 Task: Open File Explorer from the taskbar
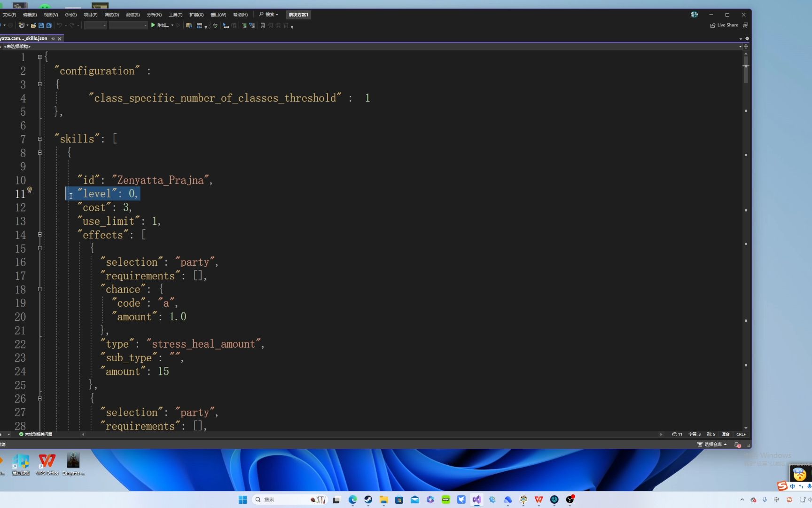point(384,500)
